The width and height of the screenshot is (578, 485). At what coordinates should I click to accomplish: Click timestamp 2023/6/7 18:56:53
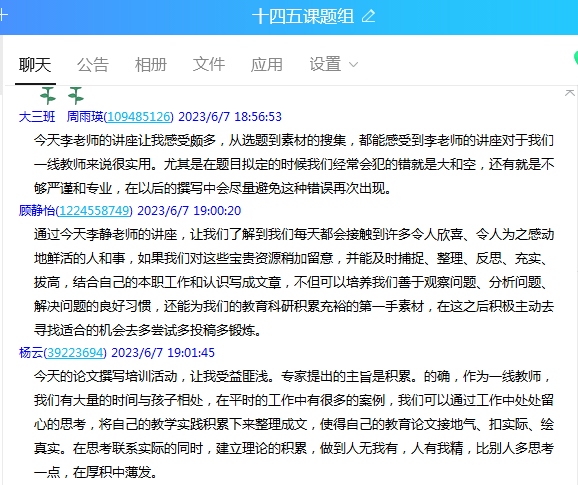click(x=230, y=117)
